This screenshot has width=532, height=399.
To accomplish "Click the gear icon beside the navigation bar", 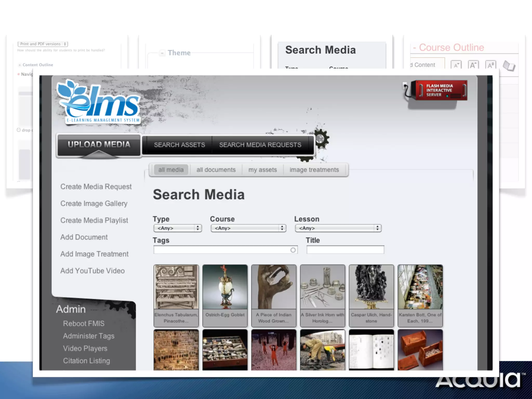I will point(321,138).
